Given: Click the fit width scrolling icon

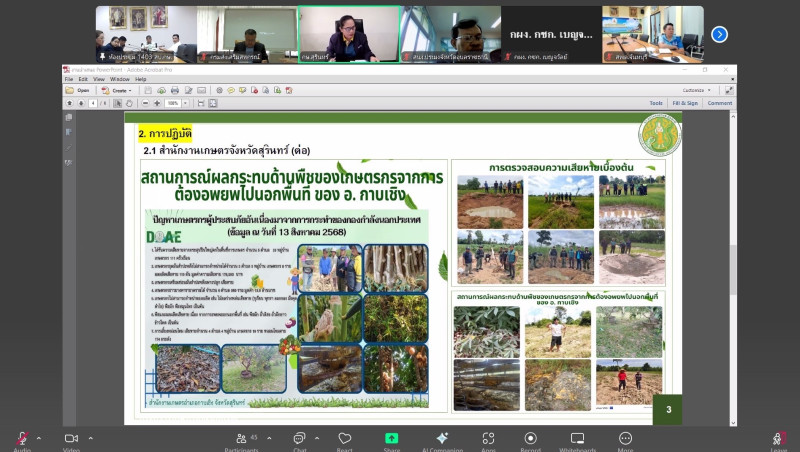Looking at the screenshot, I should (x=201, y=103).
